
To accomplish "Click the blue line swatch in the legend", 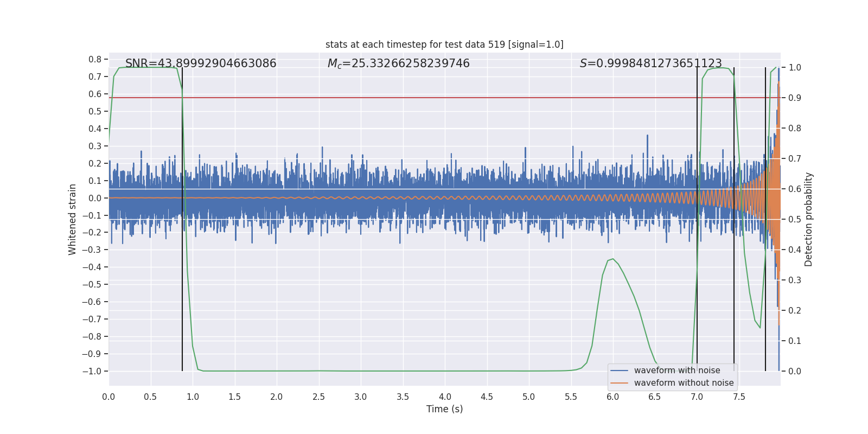I will 619,371.
